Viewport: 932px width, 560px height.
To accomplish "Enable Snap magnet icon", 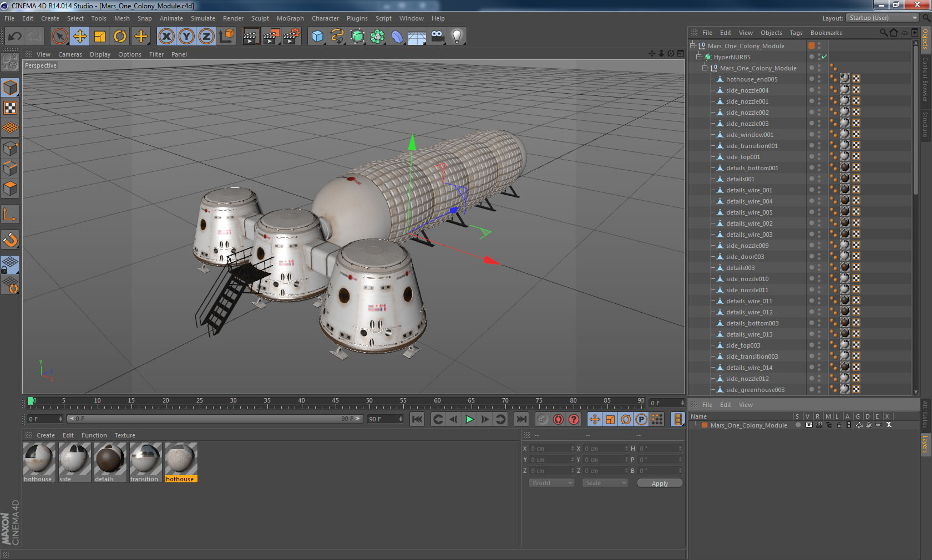I will coord(10,240).
